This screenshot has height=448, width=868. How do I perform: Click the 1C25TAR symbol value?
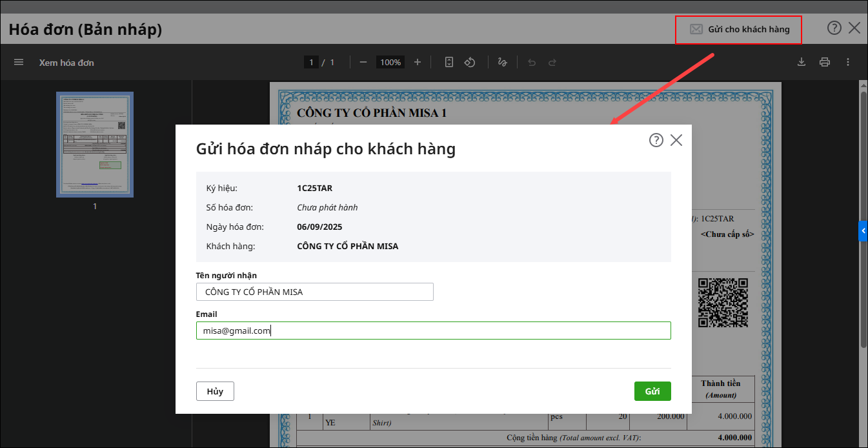pyautogui.click(x=315, y=188)
